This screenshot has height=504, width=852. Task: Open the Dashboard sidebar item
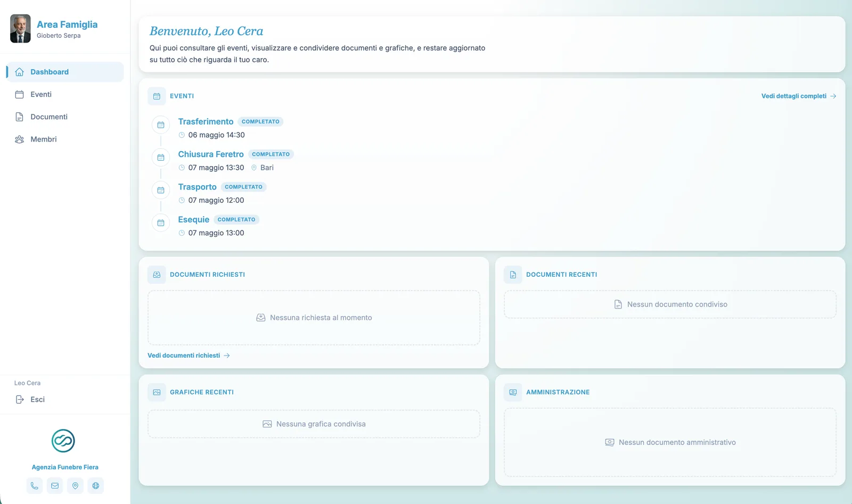tap(65, 72)
